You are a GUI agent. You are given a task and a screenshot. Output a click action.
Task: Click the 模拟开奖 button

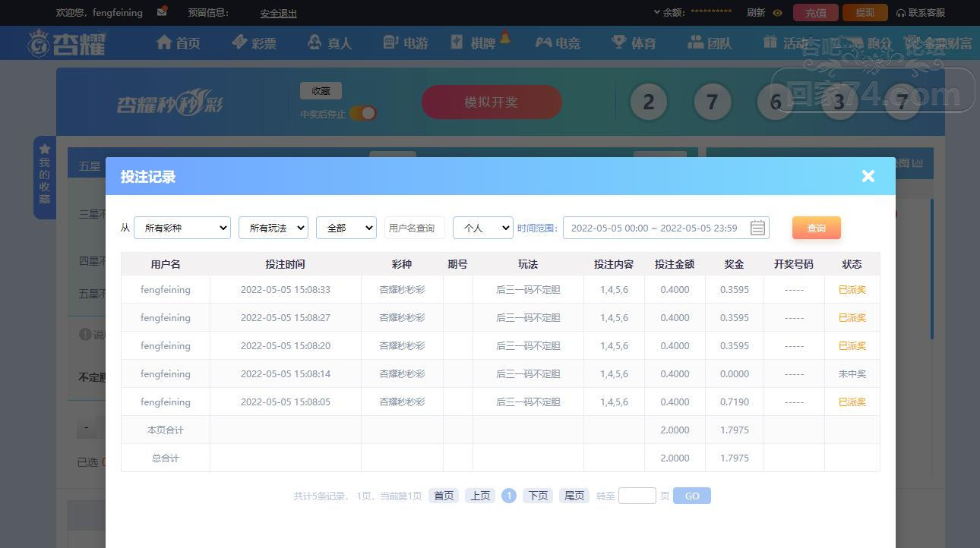coord(492,102)
